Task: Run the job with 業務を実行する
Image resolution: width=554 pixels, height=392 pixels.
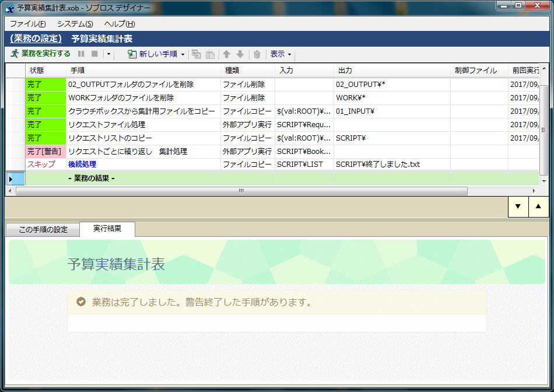Action: 41,54
